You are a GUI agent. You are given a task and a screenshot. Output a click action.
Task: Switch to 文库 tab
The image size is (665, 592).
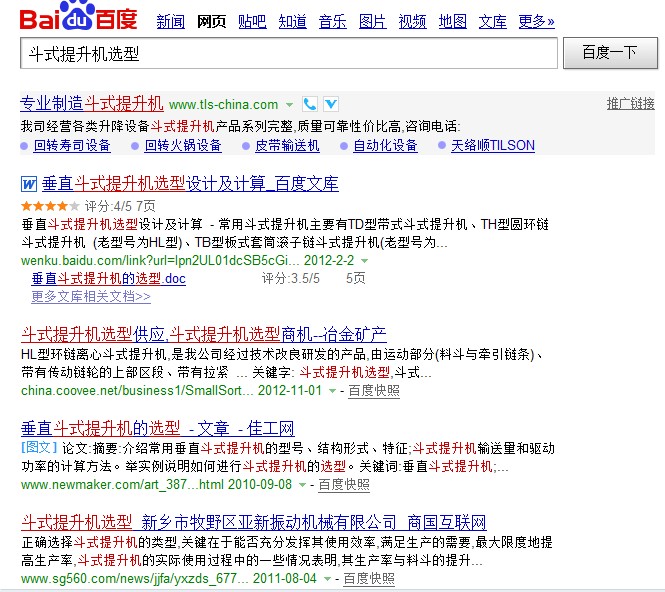(x=493, y=21)
